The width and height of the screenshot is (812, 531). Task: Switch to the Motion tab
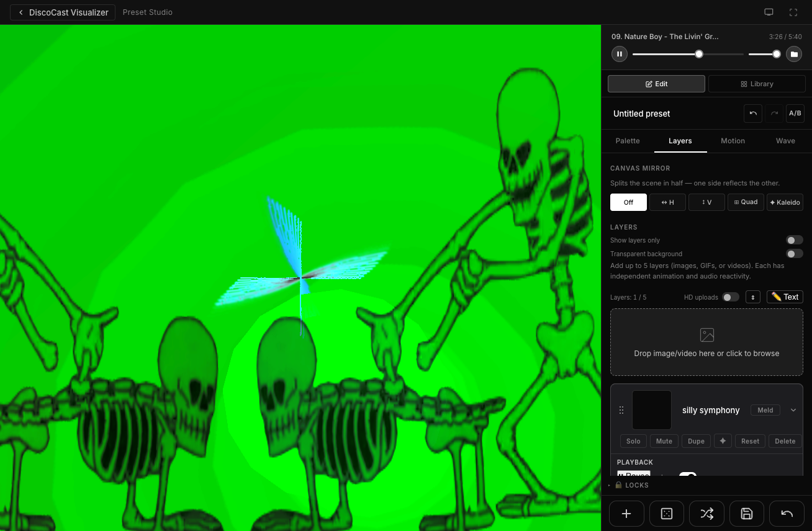click(733, 141)
